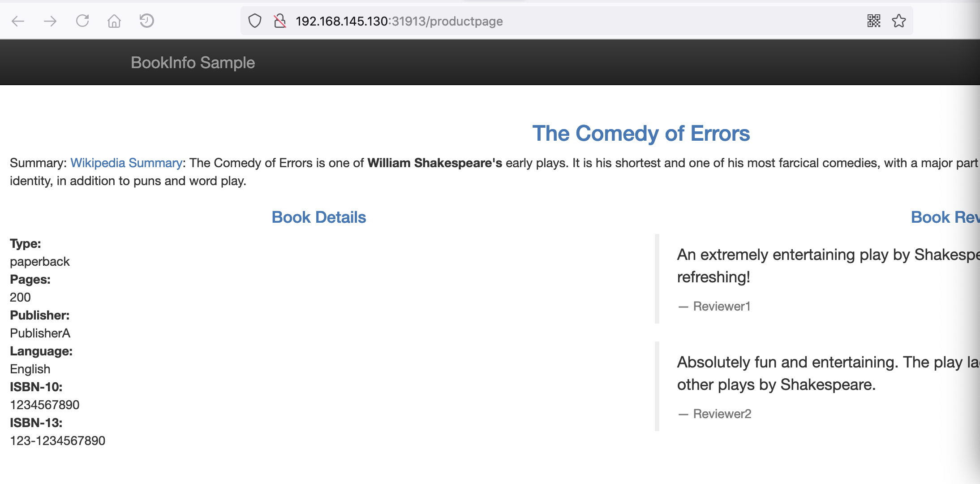Open the Wikipedia Summary link
Image resolution: width=980 pixels, height=484 pixels.
[126, 163]
